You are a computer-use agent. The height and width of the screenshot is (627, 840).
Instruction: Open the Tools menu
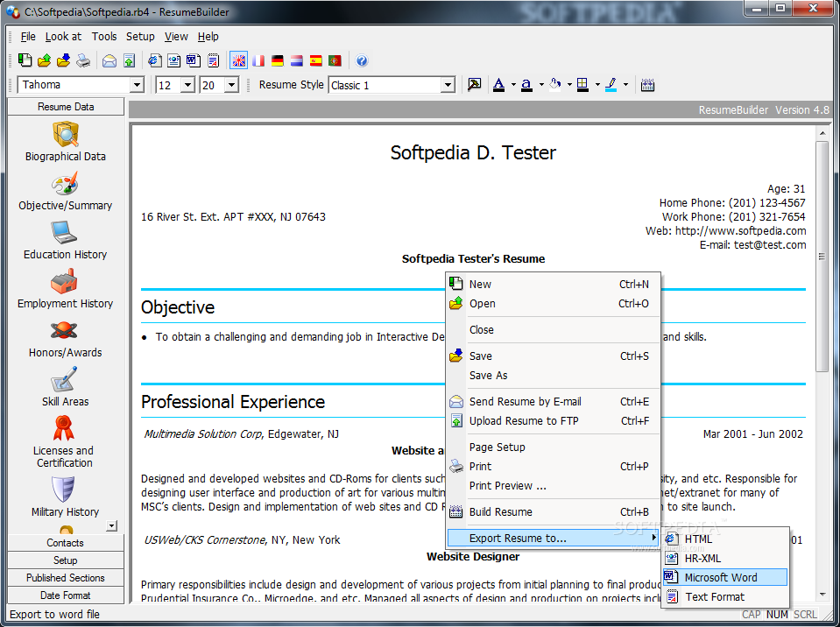pos(104,37)
